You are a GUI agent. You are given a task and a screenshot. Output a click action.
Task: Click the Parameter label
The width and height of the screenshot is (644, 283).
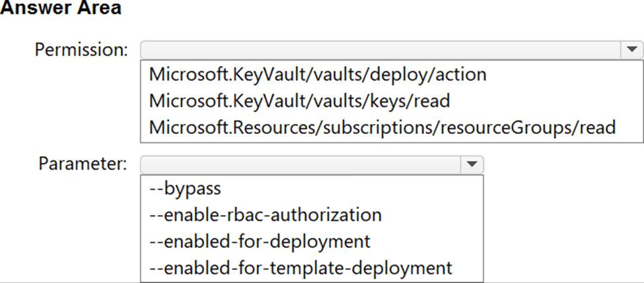(82, 164)
